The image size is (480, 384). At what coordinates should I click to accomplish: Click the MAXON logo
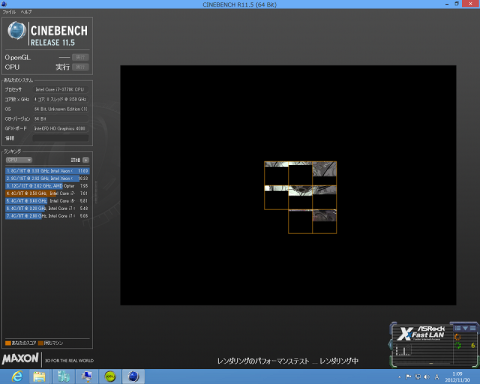(20, 359)
